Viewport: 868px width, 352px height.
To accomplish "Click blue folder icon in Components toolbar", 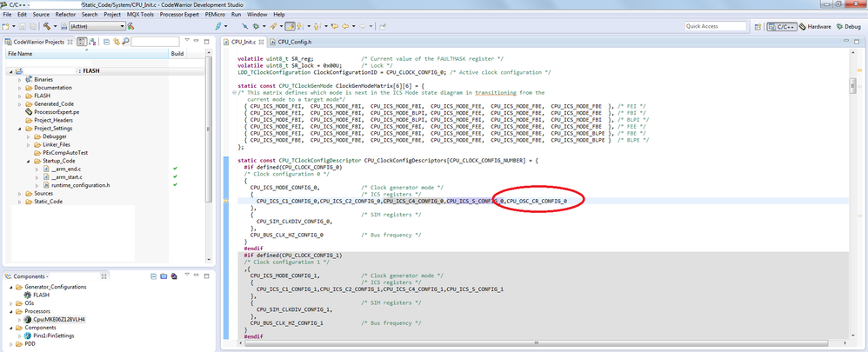I will click(x=164, y=276).
